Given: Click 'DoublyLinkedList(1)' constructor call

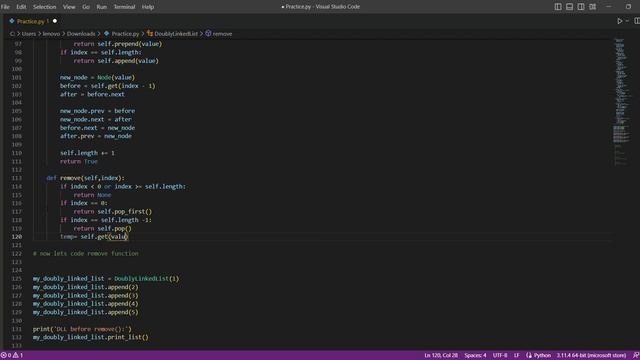Looking at the screenshot, I should click(147, 279).
